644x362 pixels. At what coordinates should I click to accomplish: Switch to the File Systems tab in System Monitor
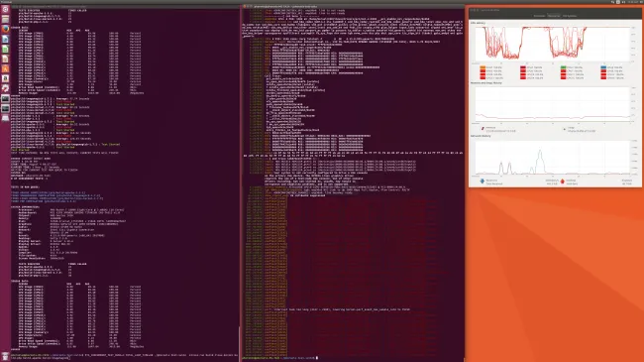570,16
